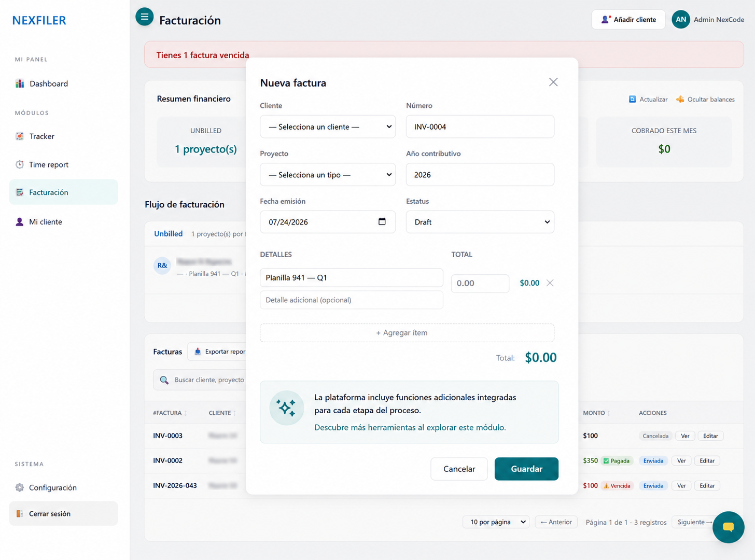Image resolution: width=755 pixels, height=560 pixels.
Task: Open the calendar picker in Fecha emisión
Action: 382,221
